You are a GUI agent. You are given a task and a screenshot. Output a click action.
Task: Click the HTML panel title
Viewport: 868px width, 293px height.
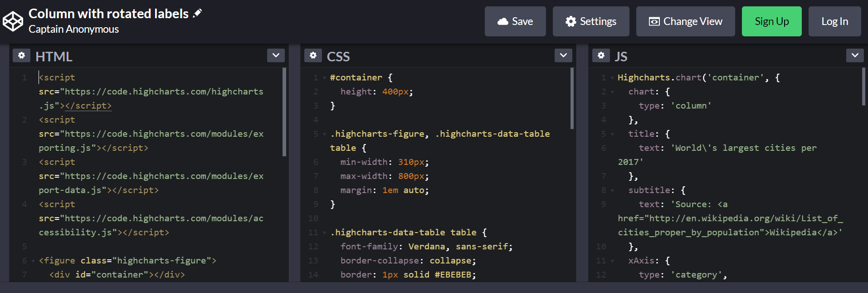point(54,56)
